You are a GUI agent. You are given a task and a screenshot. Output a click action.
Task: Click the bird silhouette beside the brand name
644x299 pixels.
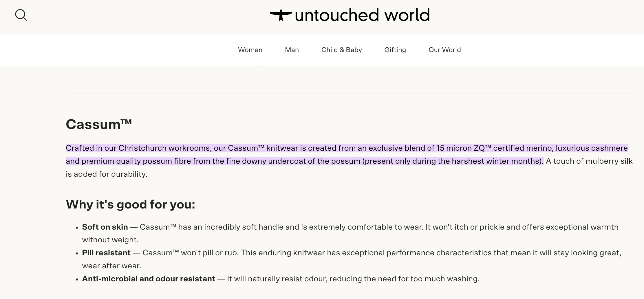[x=281, y=14]
